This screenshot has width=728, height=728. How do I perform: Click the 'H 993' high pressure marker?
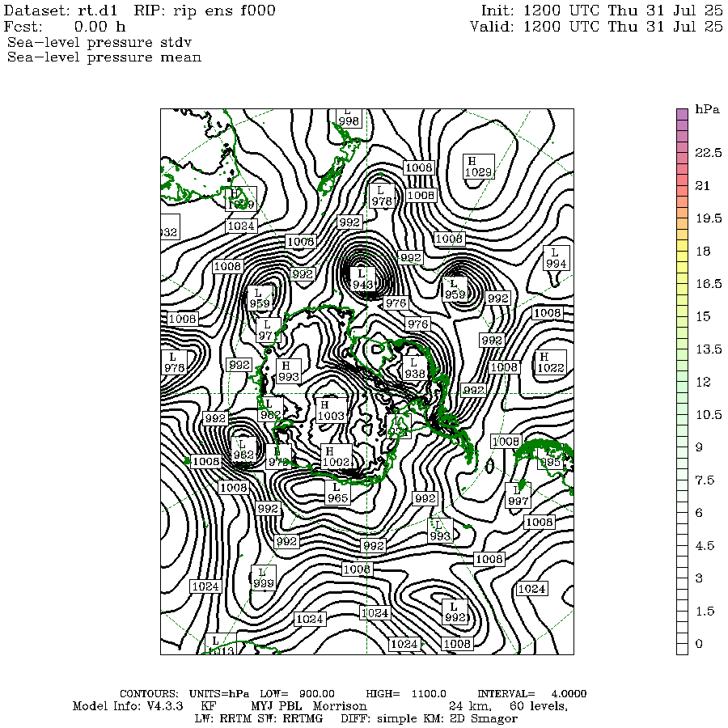point(288,371)
